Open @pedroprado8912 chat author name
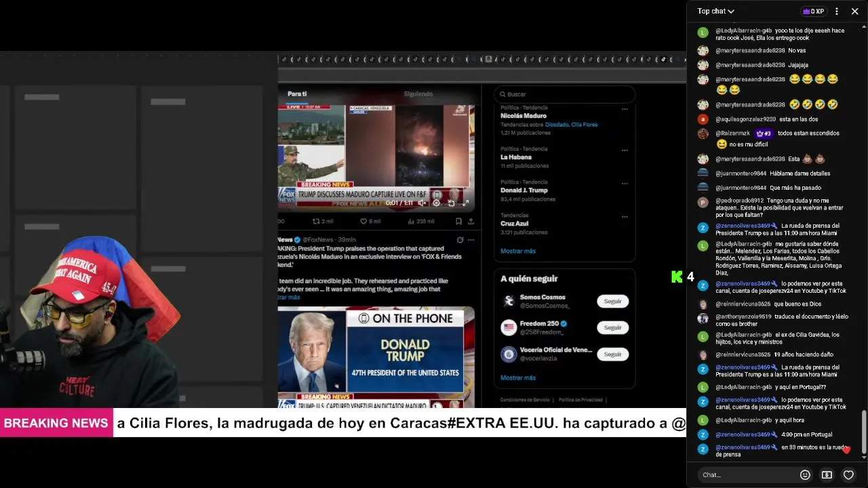 click(x=739, y=201)
